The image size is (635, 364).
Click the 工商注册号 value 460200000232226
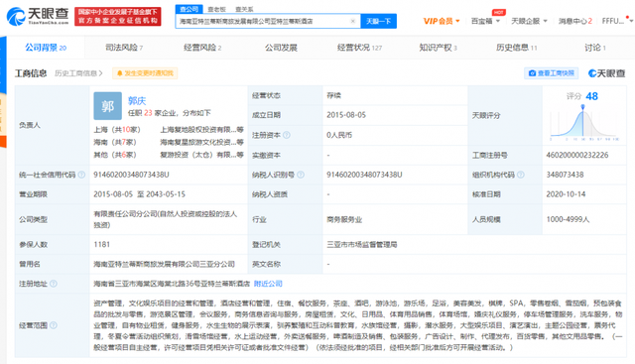click(x=577, y=155)
